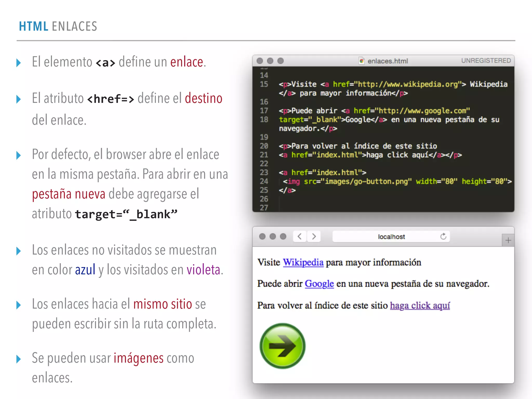
Task: Click the violet word 'violeta' in slide
Action: click(x=203, y=270)
